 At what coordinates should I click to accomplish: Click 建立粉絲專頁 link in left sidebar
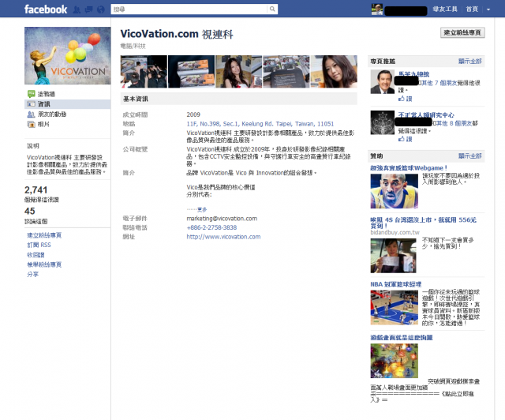pyautogui.click(x=44, y=235)
